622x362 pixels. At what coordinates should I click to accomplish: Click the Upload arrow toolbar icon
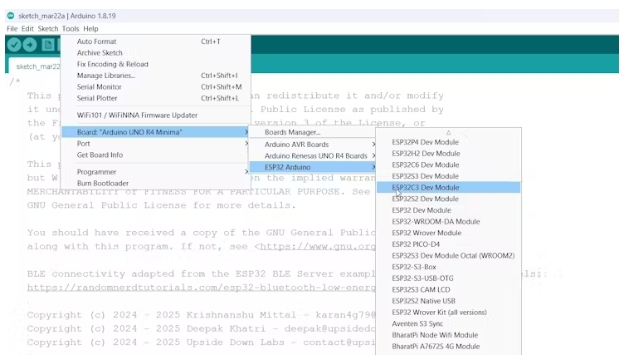point(30,45)
